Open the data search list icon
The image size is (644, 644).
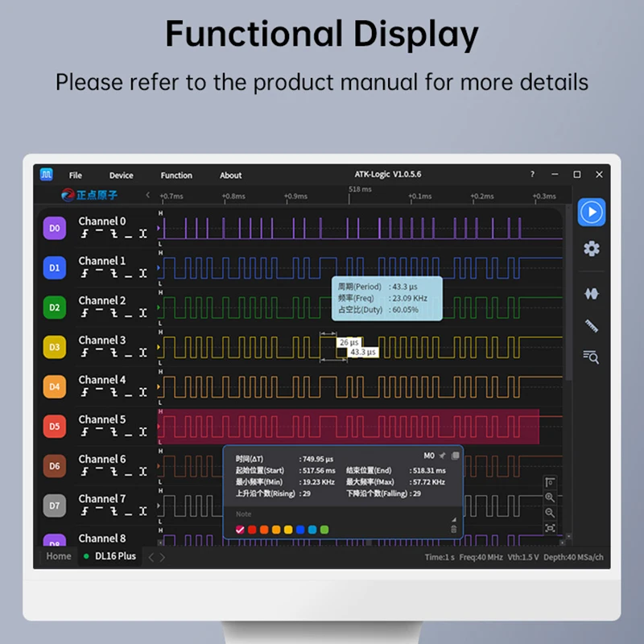pyautogui.click(x=591, y=357)
